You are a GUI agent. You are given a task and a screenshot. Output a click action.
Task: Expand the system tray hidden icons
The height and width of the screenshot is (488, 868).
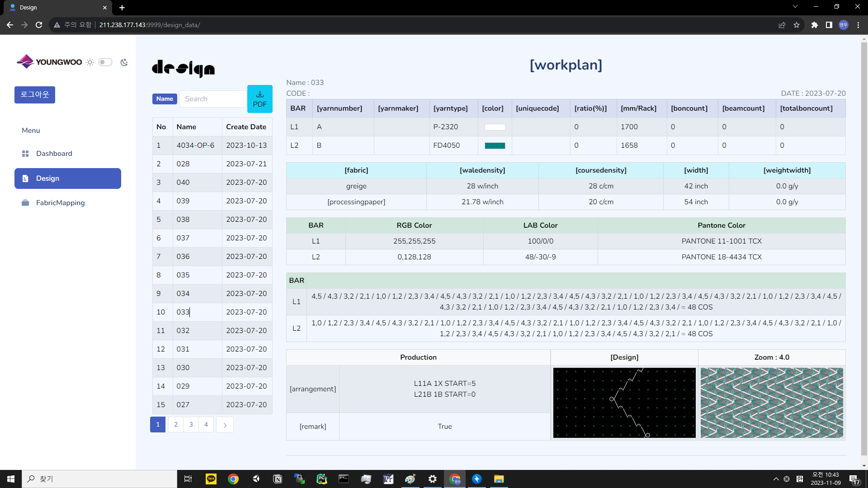[x=776, y=479]
